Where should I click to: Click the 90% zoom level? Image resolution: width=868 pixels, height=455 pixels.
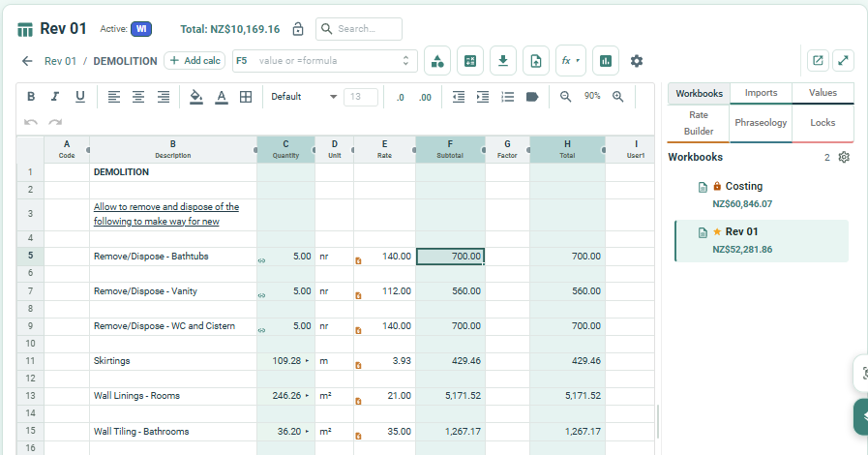coord(592,96)
